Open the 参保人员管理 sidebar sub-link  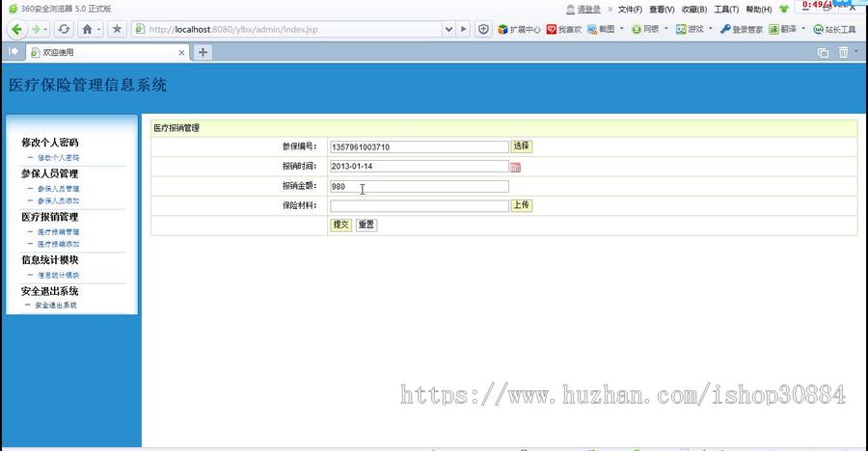[58, 189]
